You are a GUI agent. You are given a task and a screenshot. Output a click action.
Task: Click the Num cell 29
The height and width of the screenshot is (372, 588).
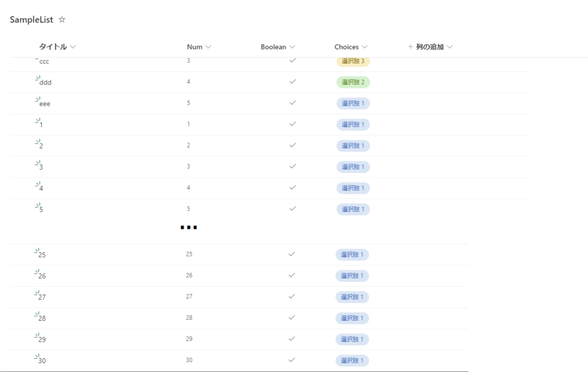click(189, 339)
